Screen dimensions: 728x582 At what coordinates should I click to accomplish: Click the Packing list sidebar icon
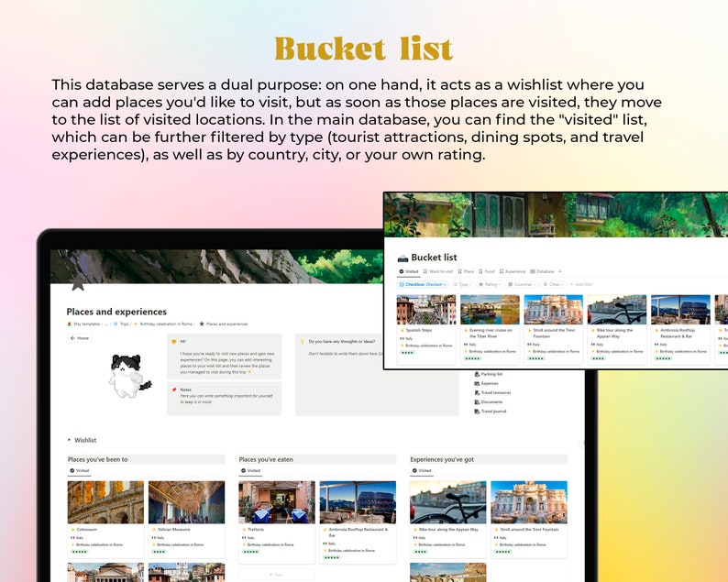pos(477,374)
